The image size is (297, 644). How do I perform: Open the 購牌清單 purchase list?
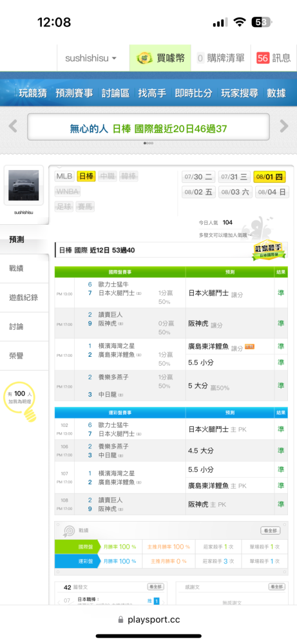click(220, 59)
